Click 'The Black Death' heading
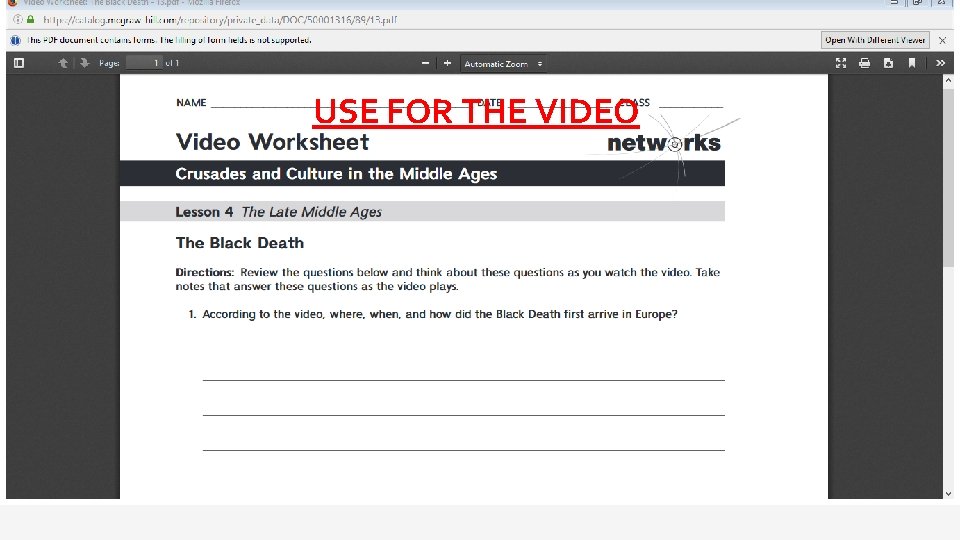 coord(240,243)
